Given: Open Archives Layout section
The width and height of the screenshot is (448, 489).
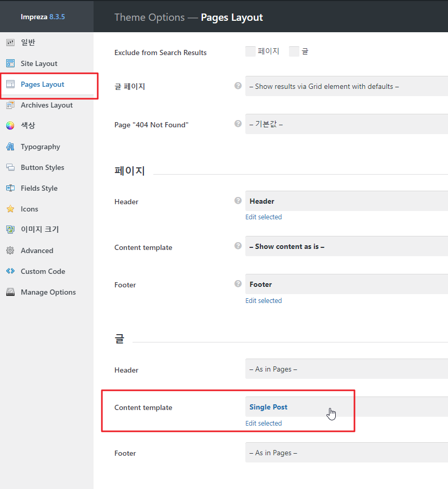Looking at the screenshot, I should 47,105.
